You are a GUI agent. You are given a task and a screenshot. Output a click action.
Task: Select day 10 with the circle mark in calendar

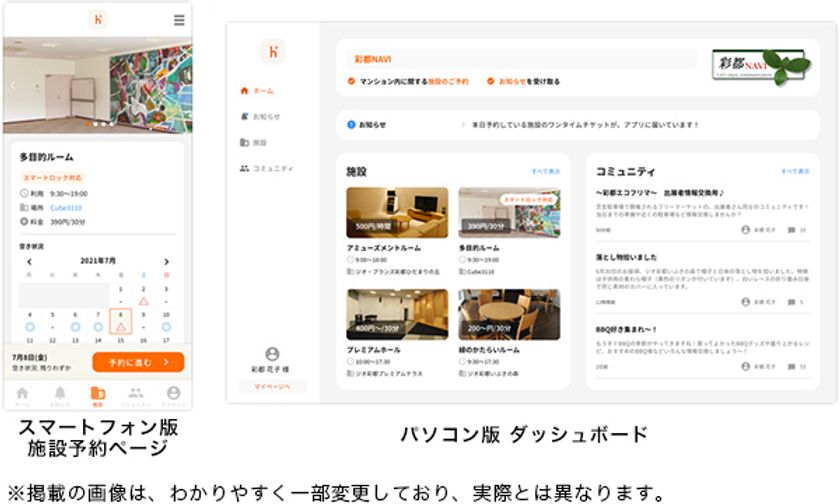point(166,321)
